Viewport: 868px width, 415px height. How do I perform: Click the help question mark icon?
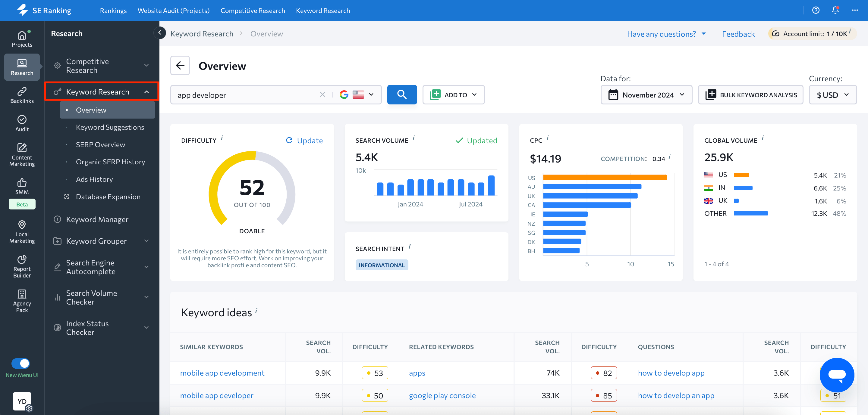[x=816, y=11]
